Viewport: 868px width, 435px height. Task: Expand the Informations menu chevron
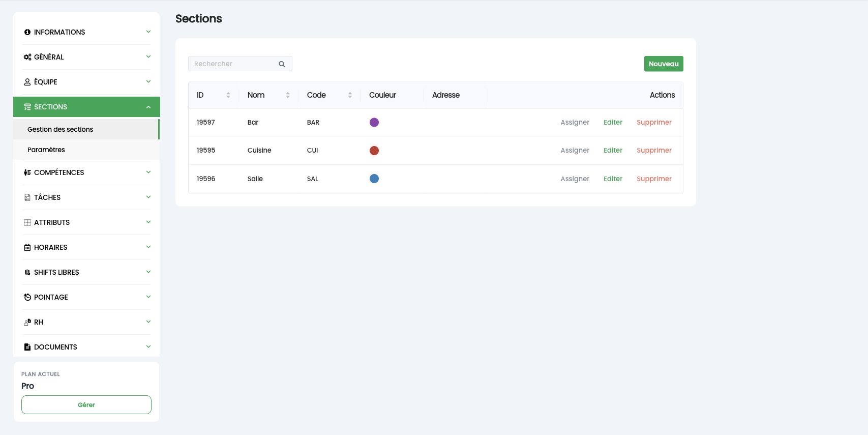(148, 32)
